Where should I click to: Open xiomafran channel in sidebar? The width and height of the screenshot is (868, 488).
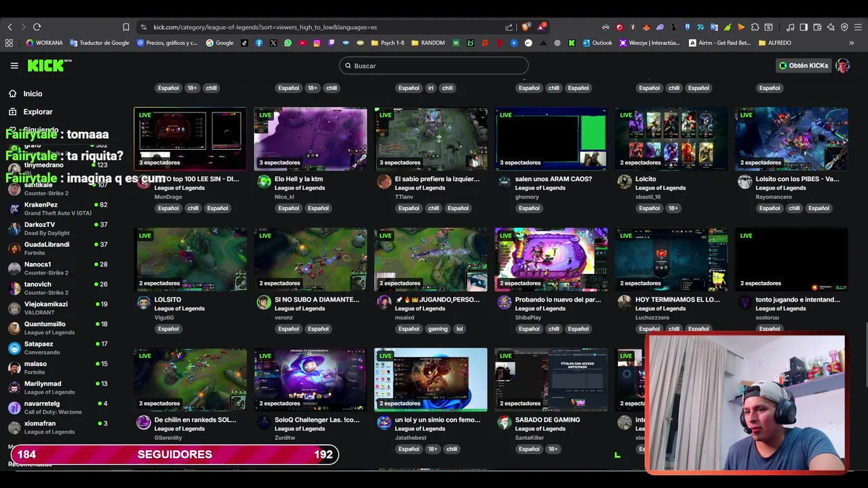coord(58,427)
